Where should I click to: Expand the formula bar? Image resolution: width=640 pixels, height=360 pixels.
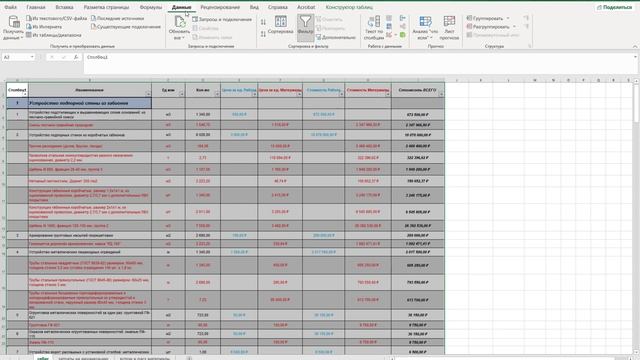(635, 57)
